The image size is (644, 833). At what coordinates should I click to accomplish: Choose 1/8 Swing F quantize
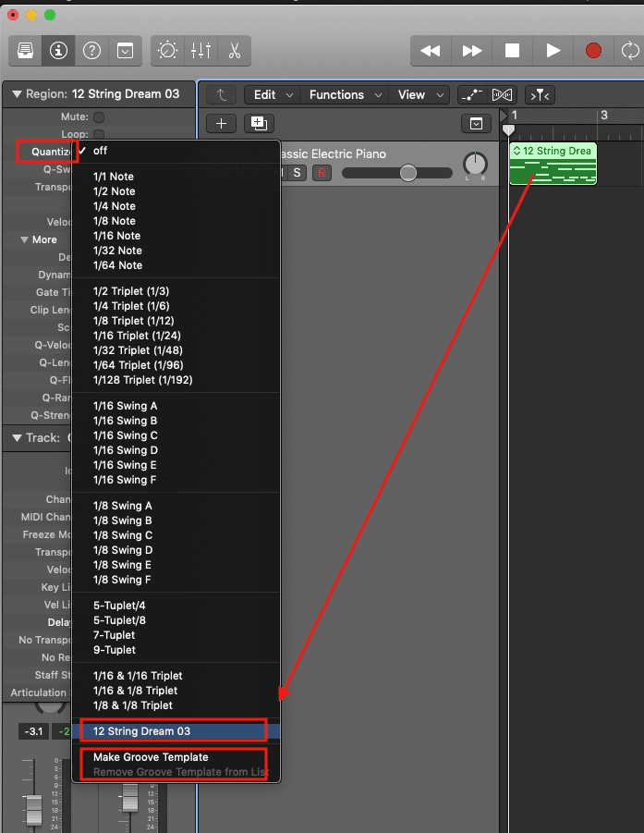point(176,580)
